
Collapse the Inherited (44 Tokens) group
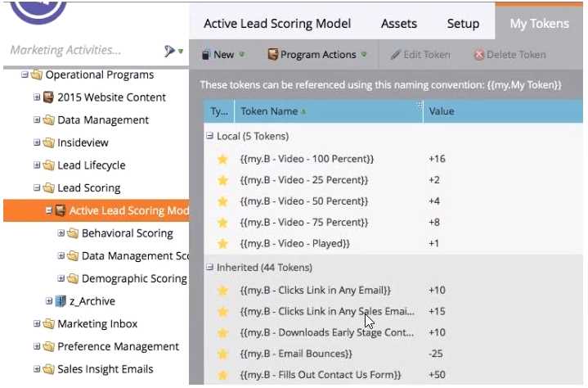[x=210, y=267]
